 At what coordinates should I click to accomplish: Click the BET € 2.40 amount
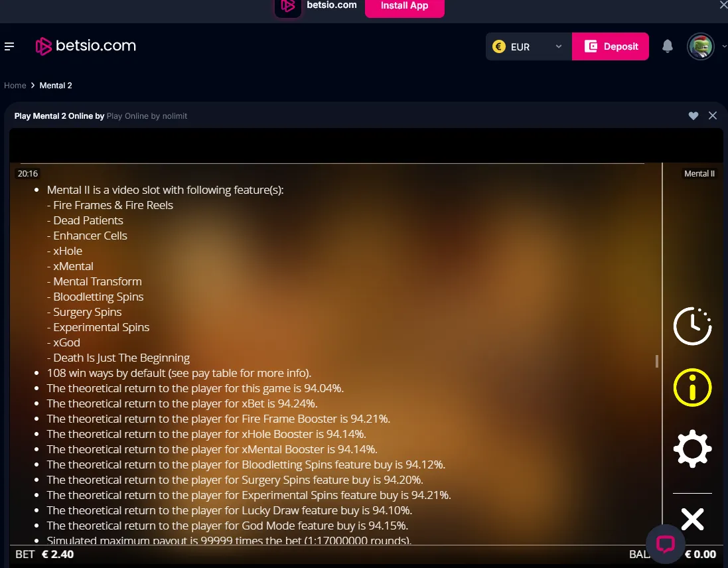click(x=44, y=554)
